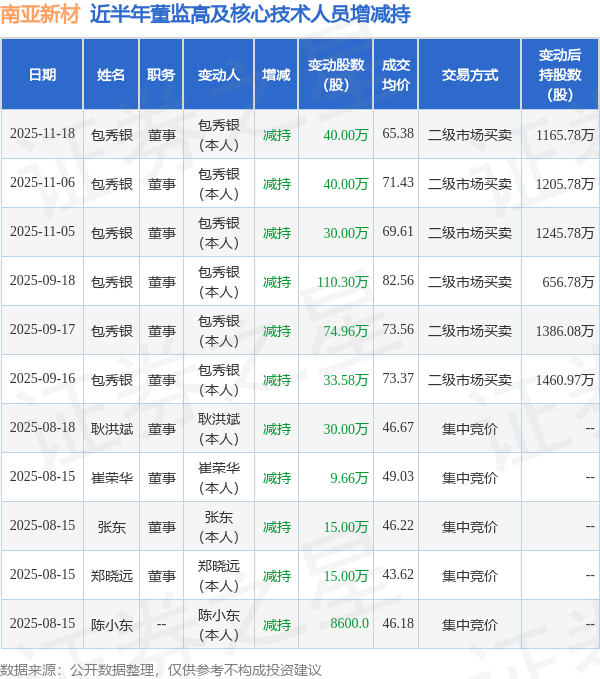Image resolution: width=600 pixels, height=679 pixels.
Task: Click the 82.56 average price cell
Action: pos(398,281)
